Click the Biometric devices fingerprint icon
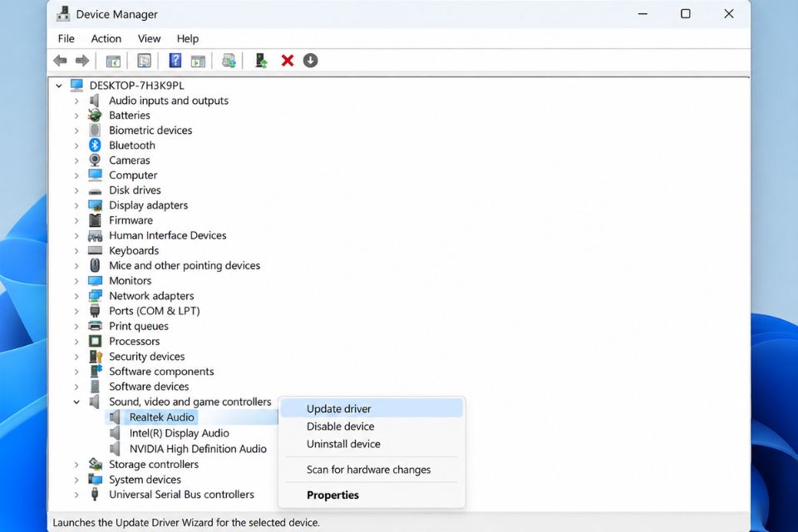 [95, 131]
